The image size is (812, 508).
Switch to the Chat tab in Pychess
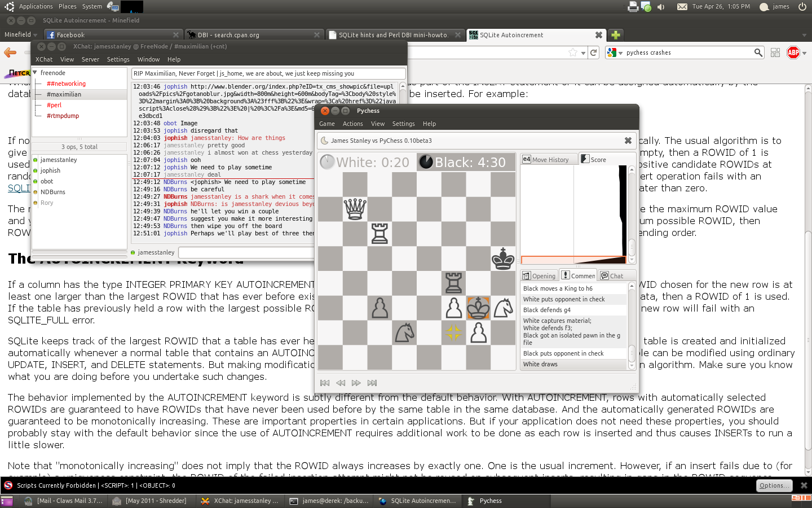point(612,275)
